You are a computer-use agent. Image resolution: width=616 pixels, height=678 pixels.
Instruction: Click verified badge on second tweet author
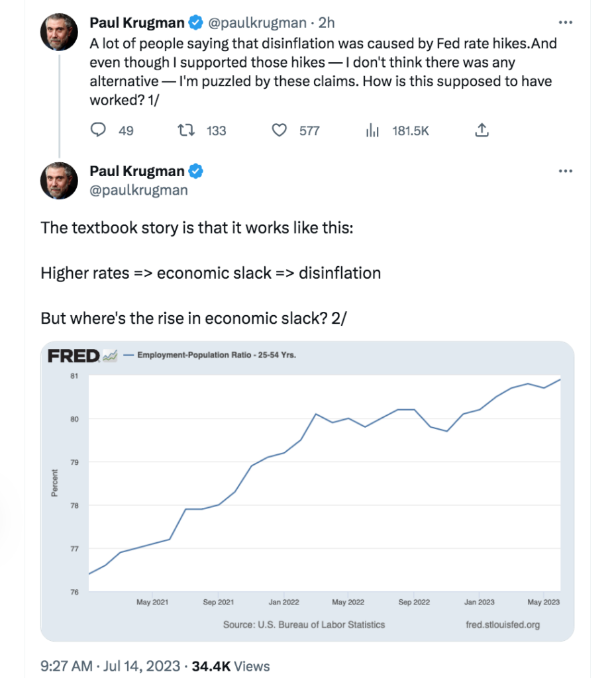196,171
